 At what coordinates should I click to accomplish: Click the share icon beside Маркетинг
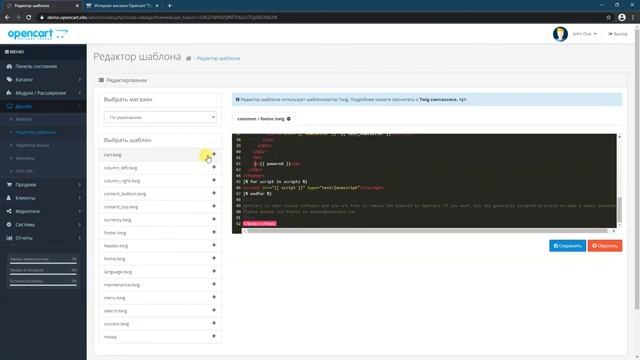[9, 211]
